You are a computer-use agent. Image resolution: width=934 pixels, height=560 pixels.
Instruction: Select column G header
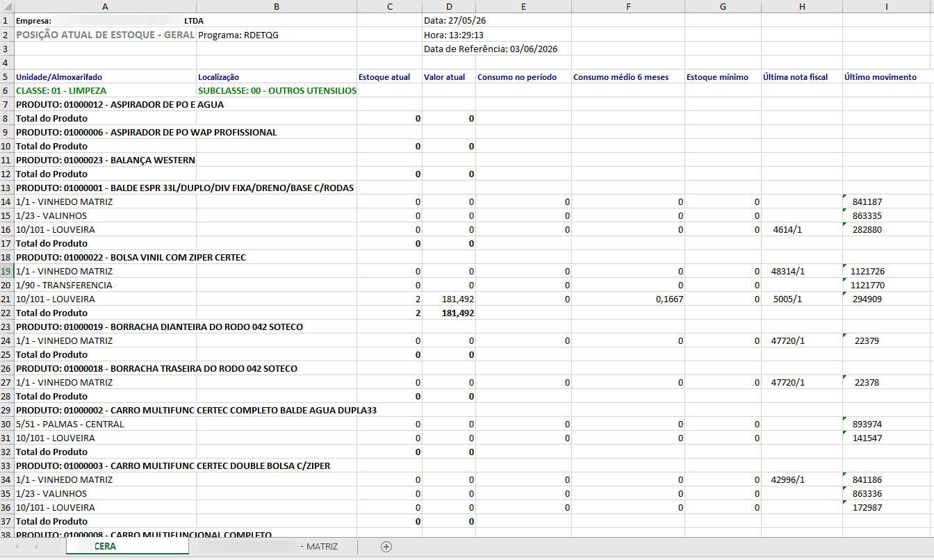click(x=723, y=6)
